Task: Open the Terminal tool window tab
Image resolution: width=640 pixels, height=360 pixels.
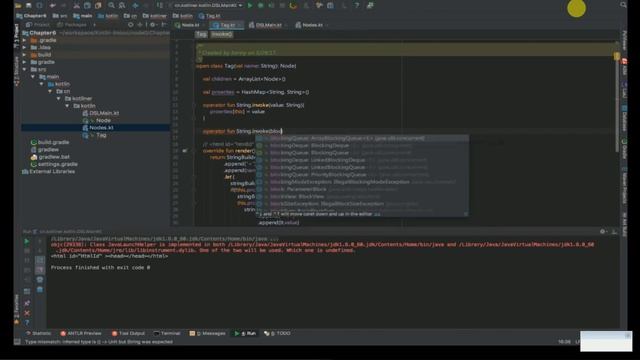Action: pyautogui.click(x=167, y=333)
